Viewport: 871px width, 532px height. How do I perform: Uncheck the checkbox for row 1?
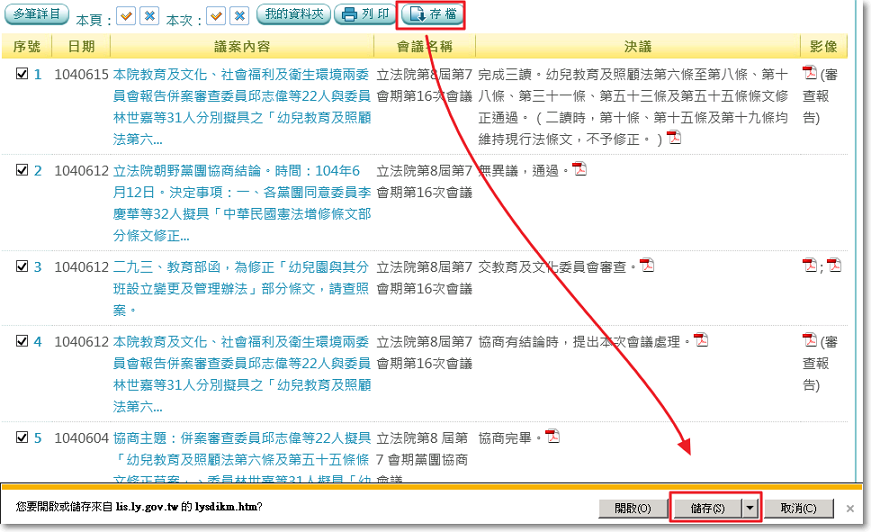coord(22,73)
